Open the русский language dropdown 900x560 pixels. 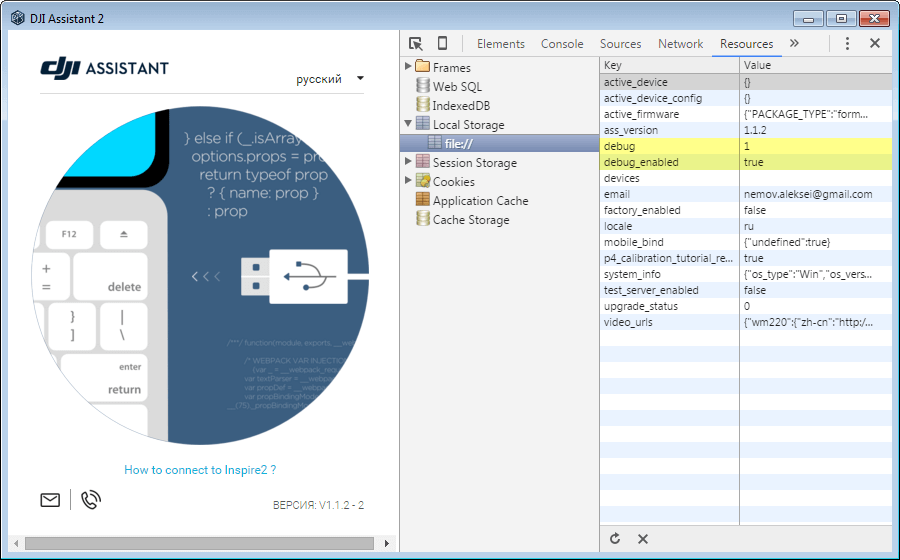pyautogui.click(x=329, y=79)
